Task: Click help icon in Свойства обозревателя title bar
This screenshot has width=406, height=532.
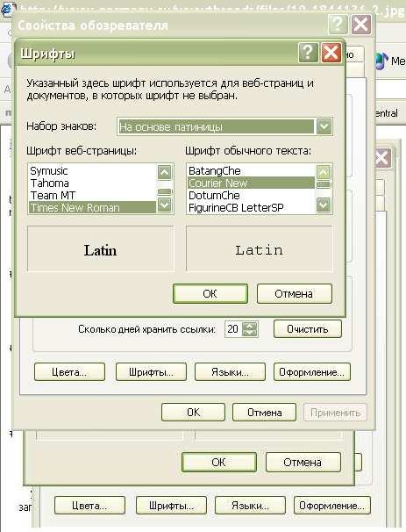Action: 338,25
